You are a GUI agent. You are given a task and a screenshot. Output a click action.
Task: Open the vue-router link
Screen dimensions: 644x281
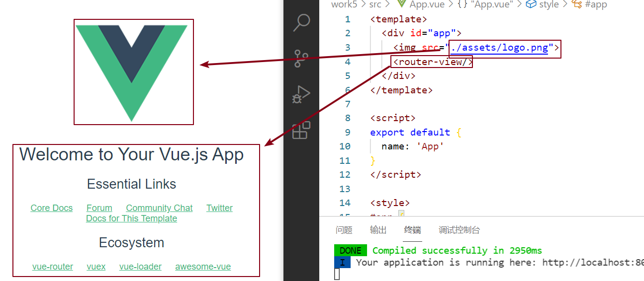(x=53, y=267)
